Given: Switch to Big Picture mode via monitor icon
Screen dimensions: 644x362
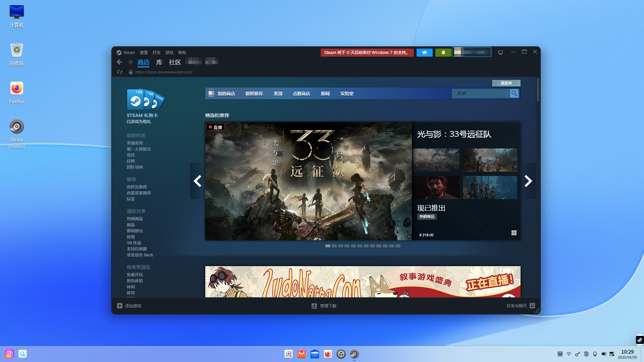Looking at the screenshot, I should pos(500,52).
